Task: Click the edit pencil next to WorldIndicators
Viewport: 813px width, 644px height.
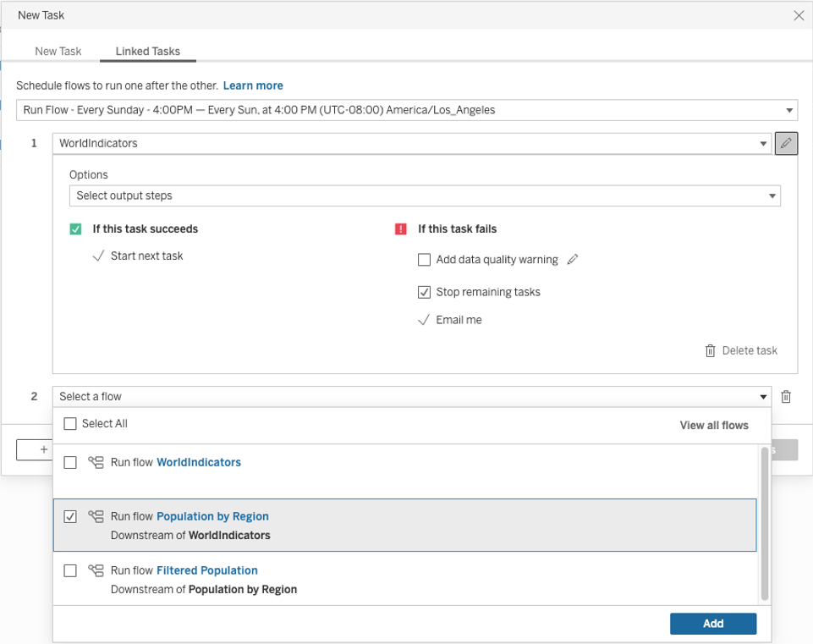Action: click(786, 143)
